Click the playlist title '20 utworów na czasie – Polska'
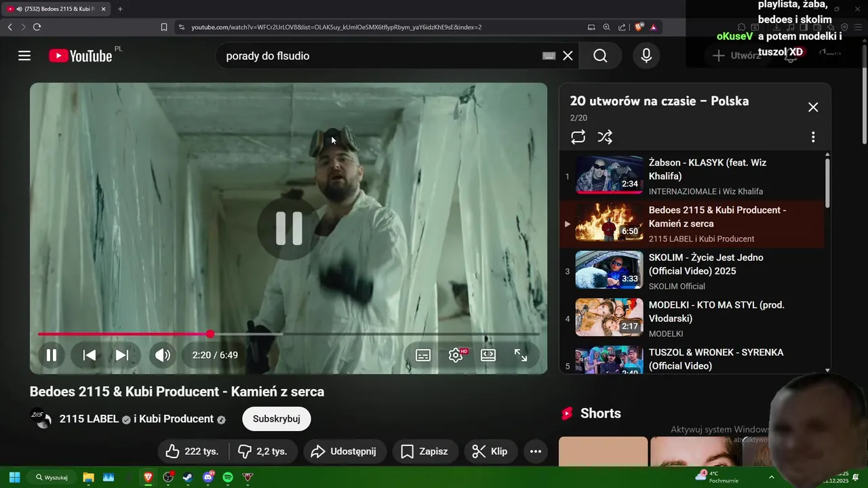Screen dimensions: 868x488 click(659, 101)
